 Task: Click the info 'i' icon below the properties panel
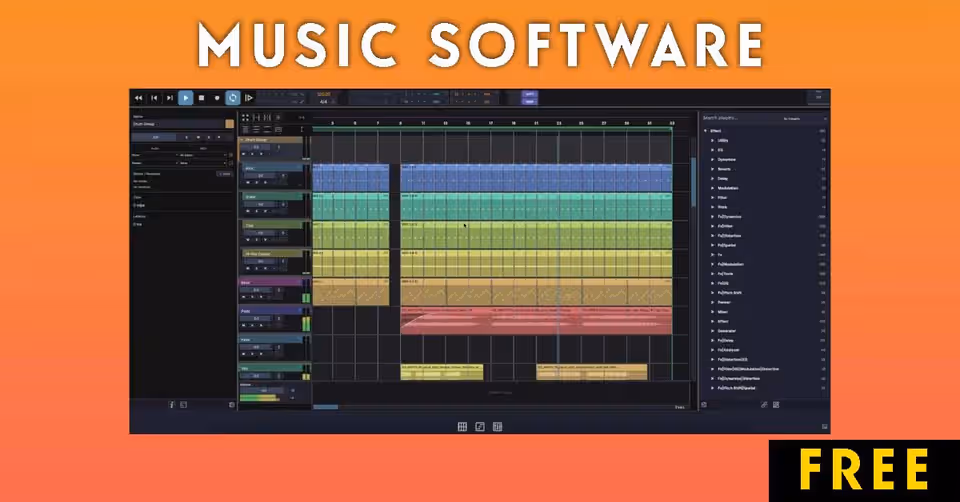click(x=171, y=405)
